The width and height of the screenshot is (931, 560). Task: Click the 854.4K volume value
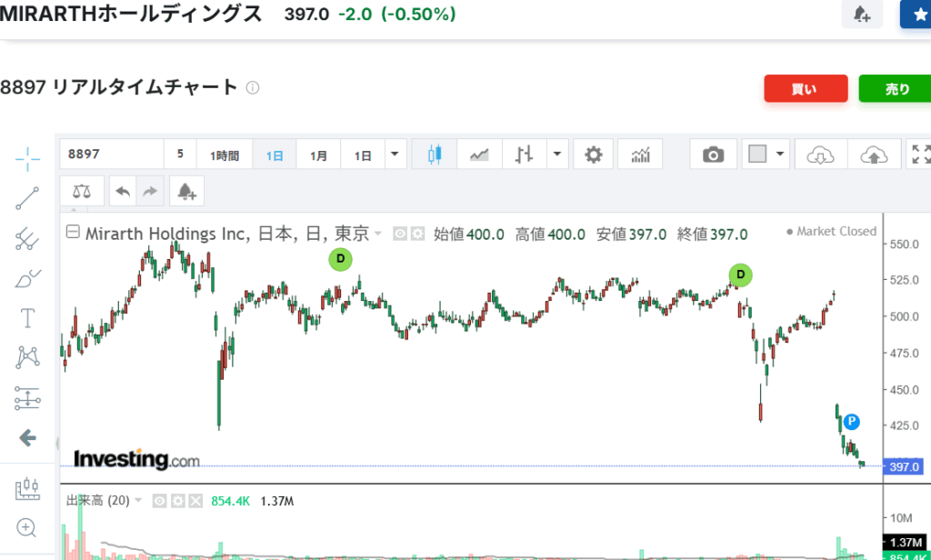231,501
